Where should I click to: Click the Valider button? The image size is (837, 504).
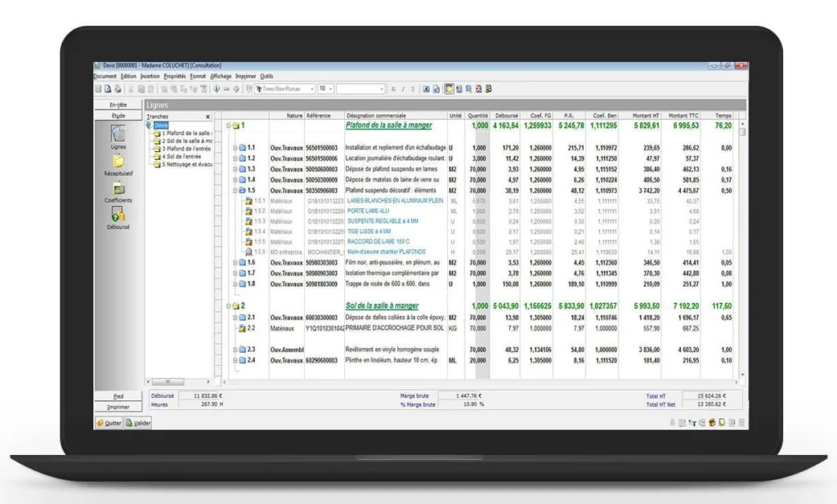tap(137, 422)
